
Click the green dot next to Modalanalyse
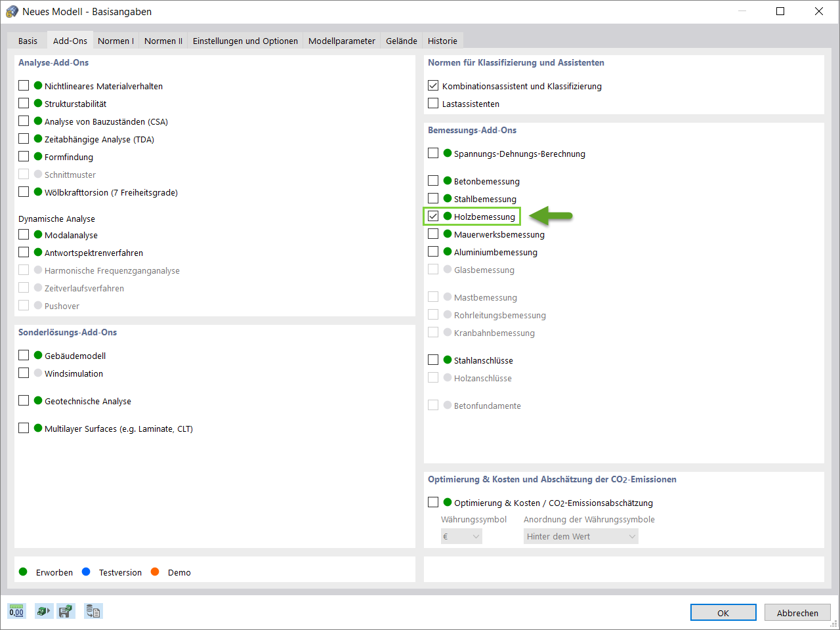pos(38,235)
